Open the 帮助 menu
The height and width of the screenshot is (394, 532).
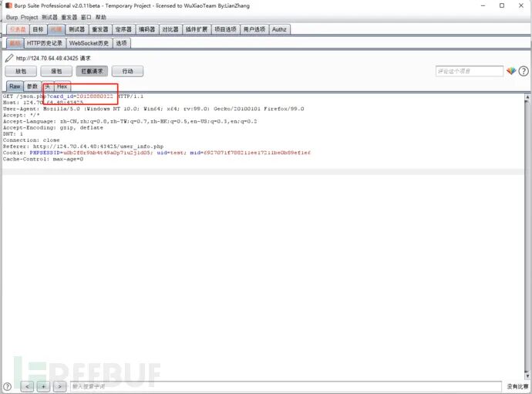[101, 17]
